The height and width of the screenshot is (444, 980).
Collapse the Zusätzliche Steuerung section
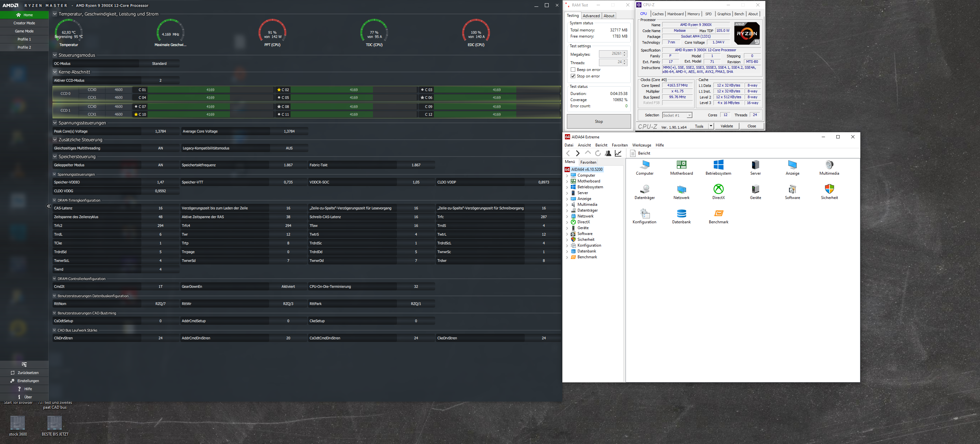[55, 139]
